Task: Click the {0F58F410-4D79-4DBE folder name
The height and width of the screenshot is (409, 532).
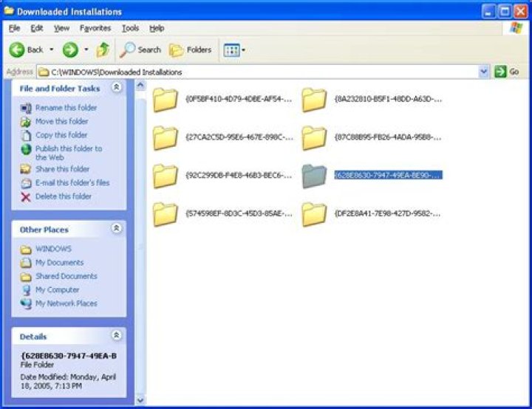Action: (x=239, y=99)
